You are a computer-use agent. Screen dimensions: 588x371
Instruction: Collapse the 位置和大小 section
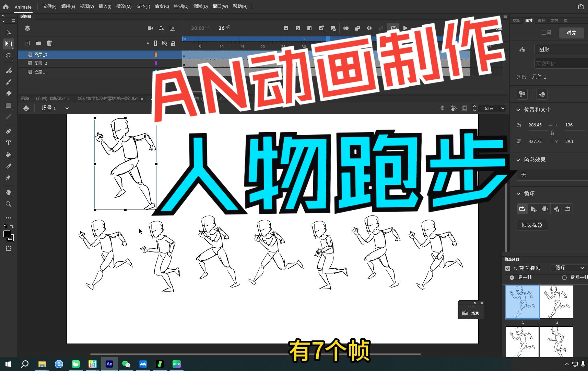518,110
